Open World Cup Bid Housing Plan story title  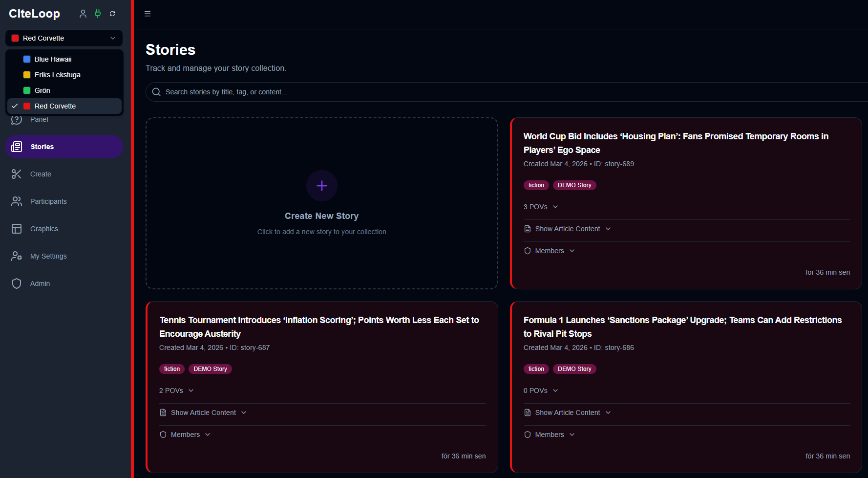(676, 143)
